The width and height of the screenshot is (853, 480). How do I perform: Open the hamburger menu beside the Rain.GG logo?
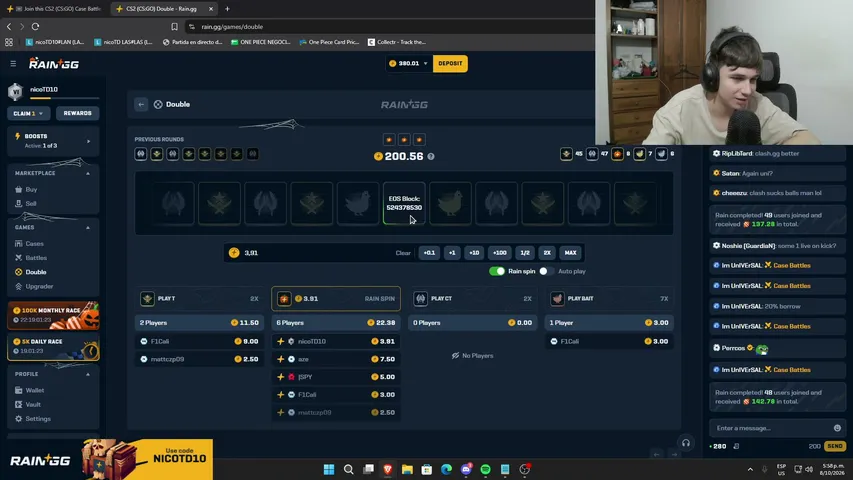point(13,64)
